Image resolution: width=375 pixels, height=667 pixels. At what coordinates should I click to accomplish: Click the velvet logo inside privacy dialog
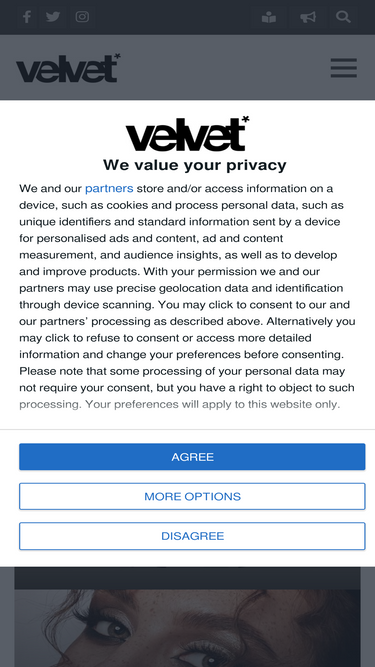pos(188,134)
